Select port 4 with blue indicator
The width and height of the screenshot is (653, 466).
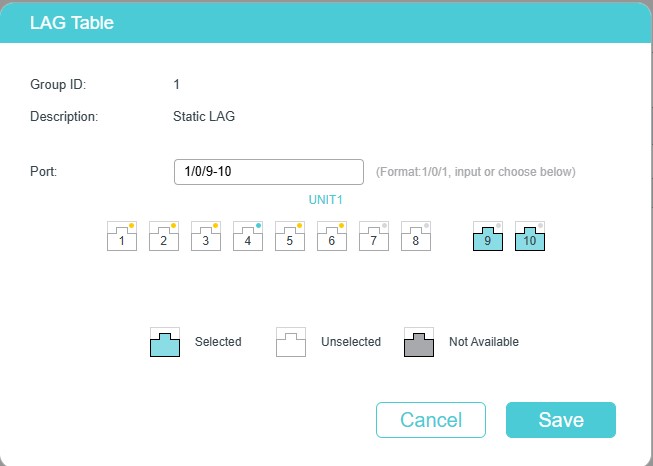click(248, 236)
